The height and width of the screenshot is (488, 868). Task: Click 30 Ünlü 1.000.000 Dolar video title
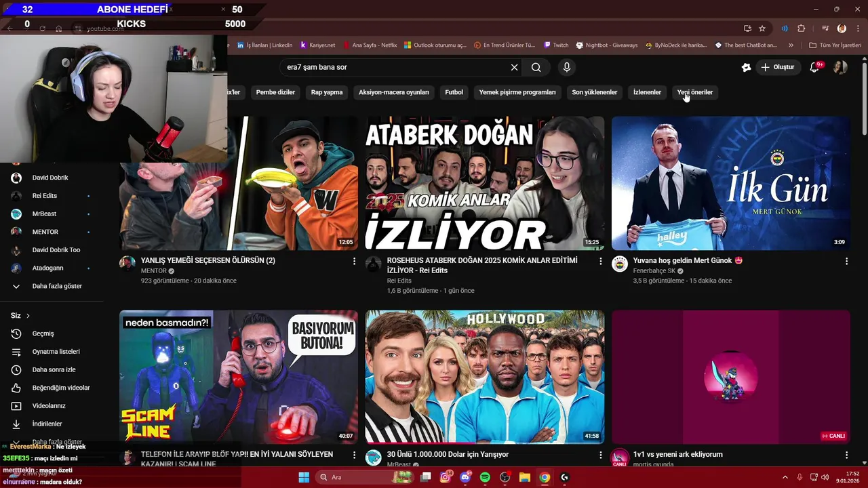click(448, 454)
